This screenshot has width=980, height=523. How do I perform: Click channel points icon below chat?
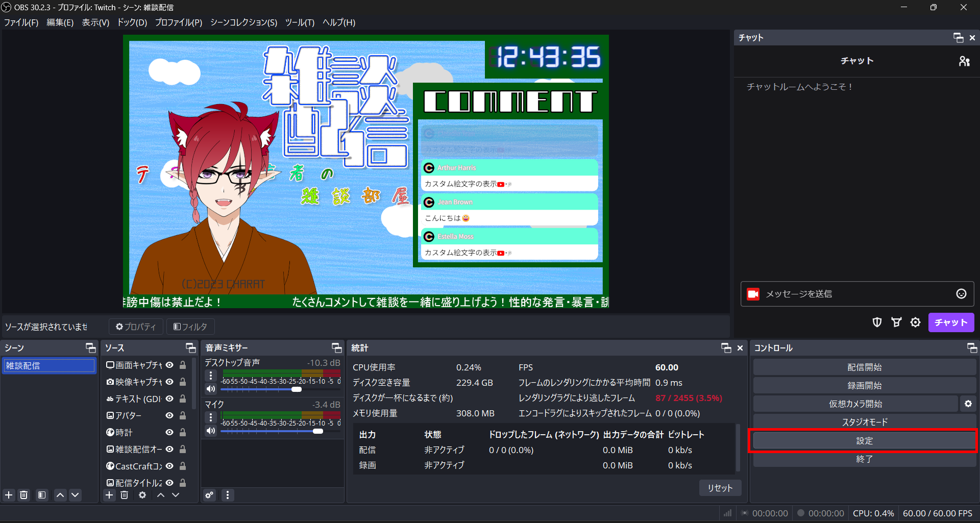point(896,322)
